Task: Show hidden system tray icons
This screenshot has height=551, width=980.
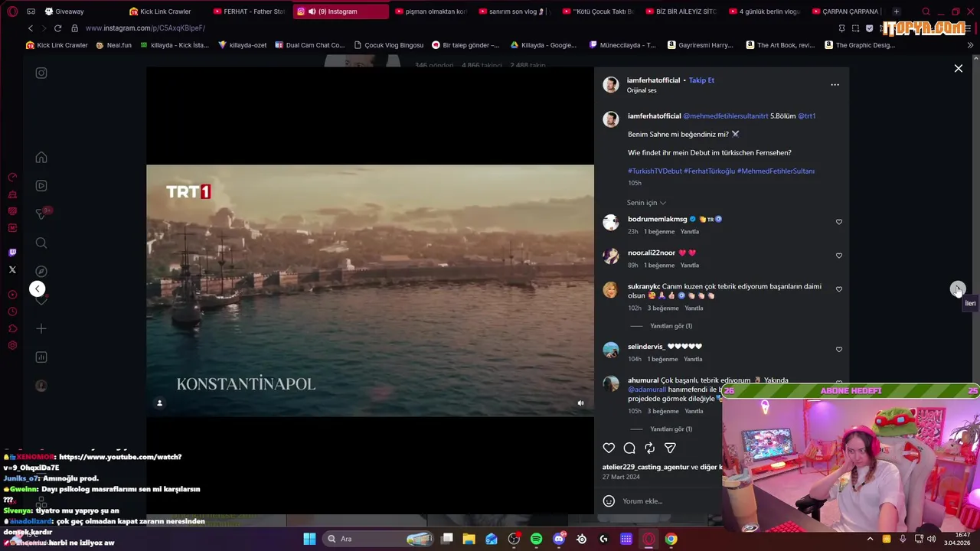Action: [x=870, y=539]
